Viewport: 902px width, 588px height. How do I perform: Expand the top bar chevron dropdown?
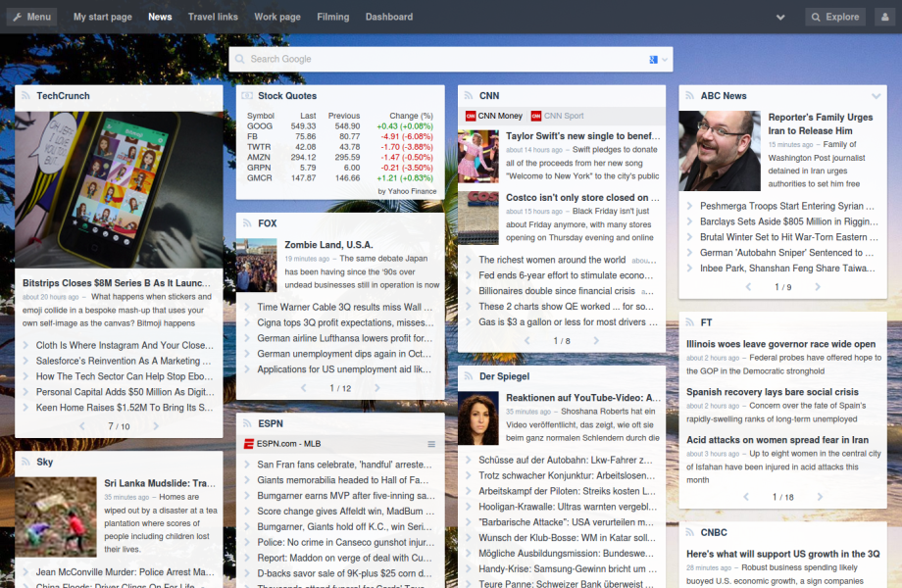(780, 18)
